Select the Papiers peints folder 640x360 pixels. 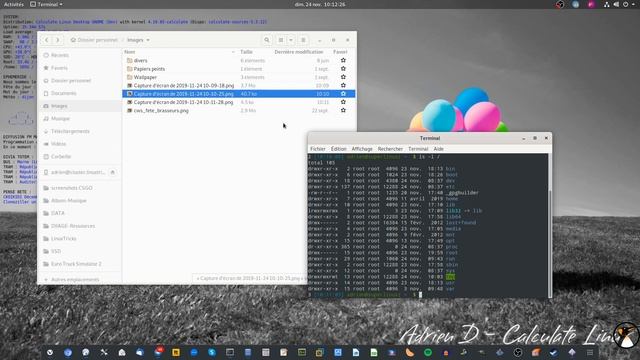coord(239,69)
